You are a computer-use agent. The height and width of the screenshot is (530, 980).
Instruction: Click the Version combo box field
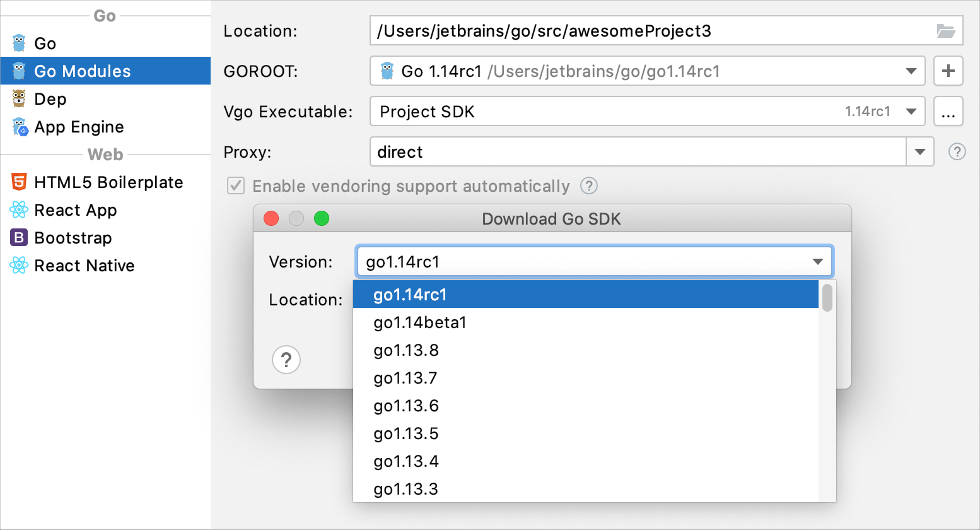click(x=595, y=262)
